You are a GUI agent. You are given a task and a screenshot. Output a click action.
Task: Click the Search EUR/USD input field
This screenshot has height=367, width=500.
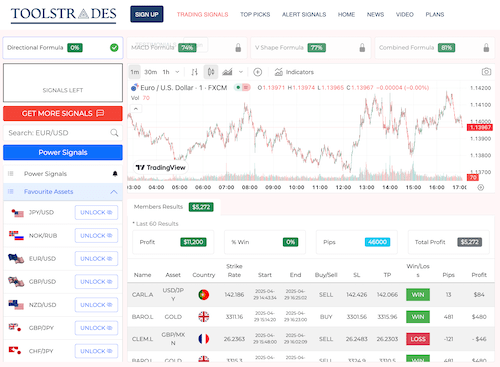pos(63,133)
